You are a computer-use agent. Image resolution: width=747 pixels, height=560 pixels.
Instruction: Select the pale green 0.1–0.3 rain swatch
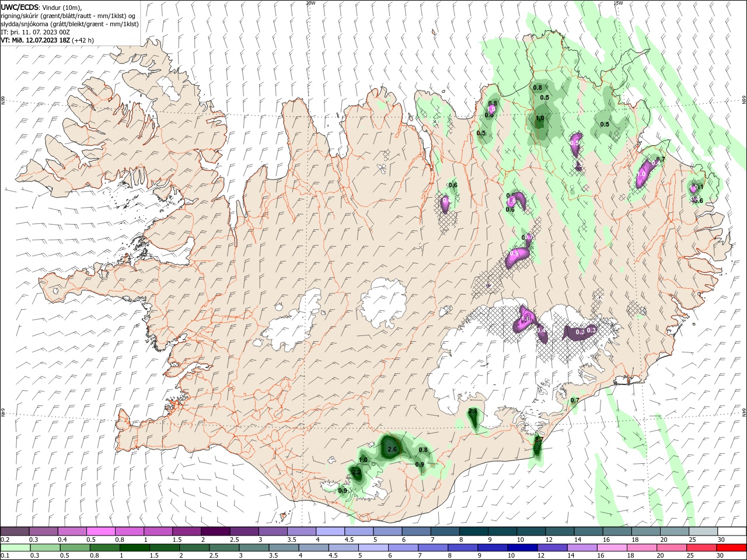point(15,548)
